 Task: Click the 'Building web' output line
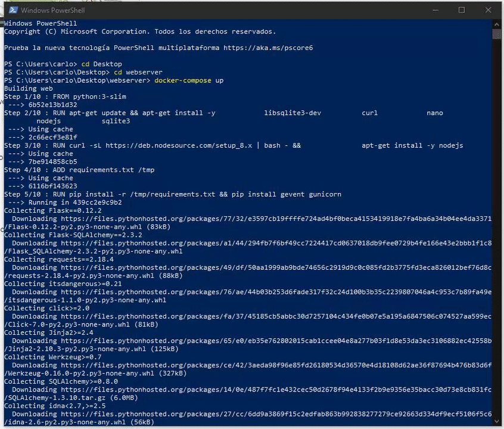pyautogui.click(x=28, y=88)
